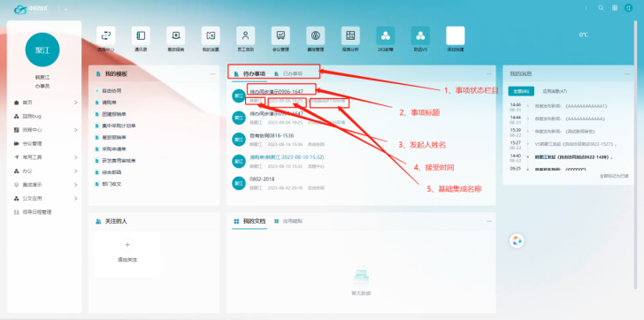Screen dimensions: 644x320
Task: Select the 应用消息(47) tab
Action: pyautogui.click(x=555, y=91)
